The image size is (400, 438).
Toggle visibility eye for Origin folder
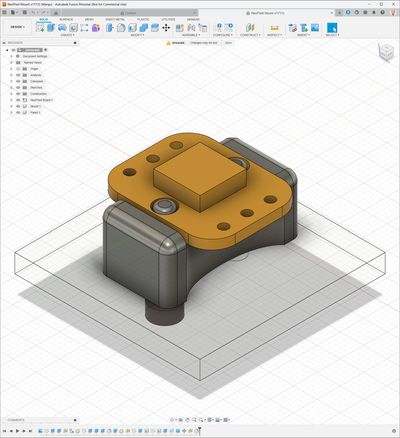pyautogui.click(x=18, y=69)
